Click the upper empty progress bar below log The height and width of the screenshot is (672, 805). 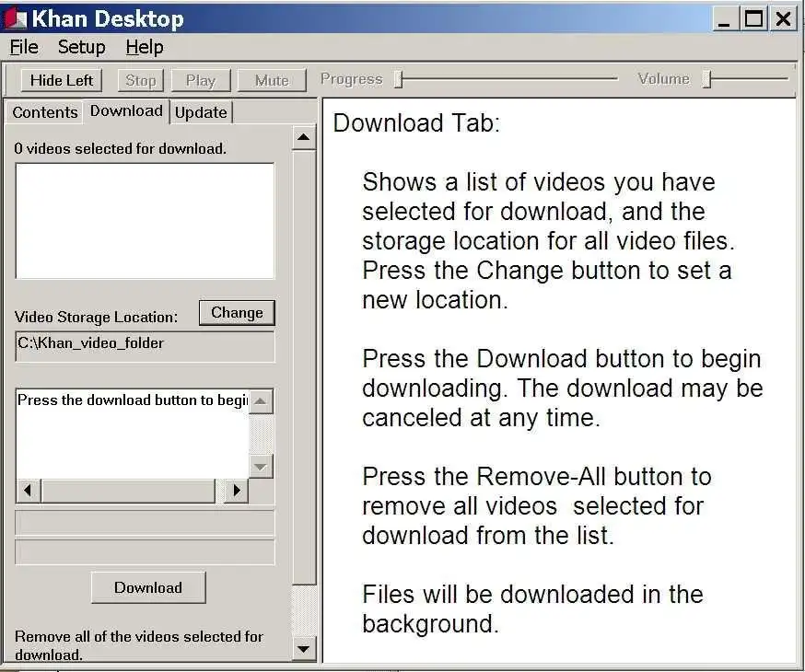click(145, 523)
